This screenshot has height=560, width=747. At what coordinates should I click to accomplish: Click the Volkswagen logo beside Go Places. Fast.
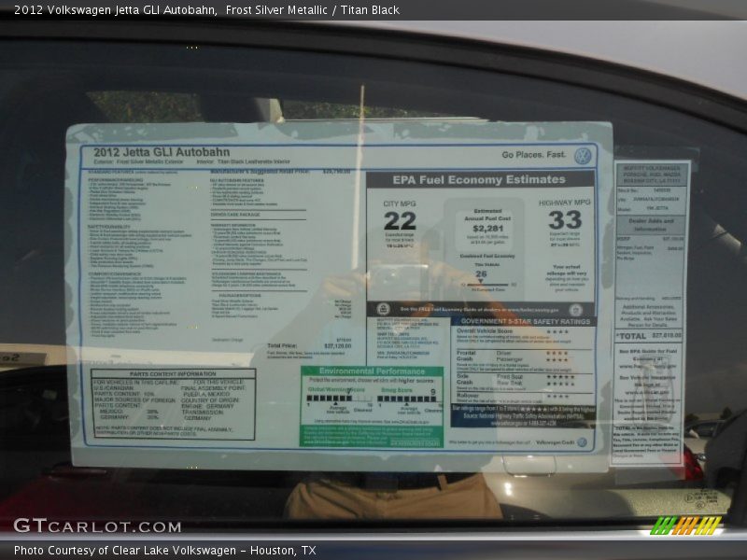583,156
